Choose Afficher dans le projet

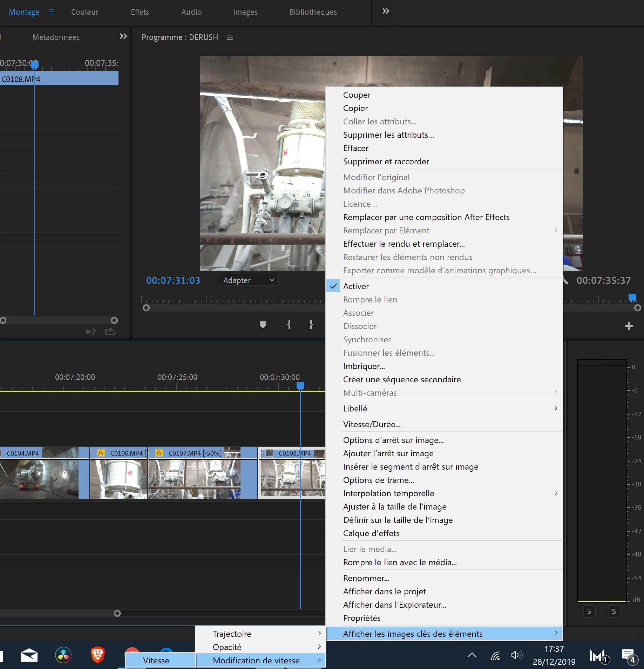[x=444, y=592]
